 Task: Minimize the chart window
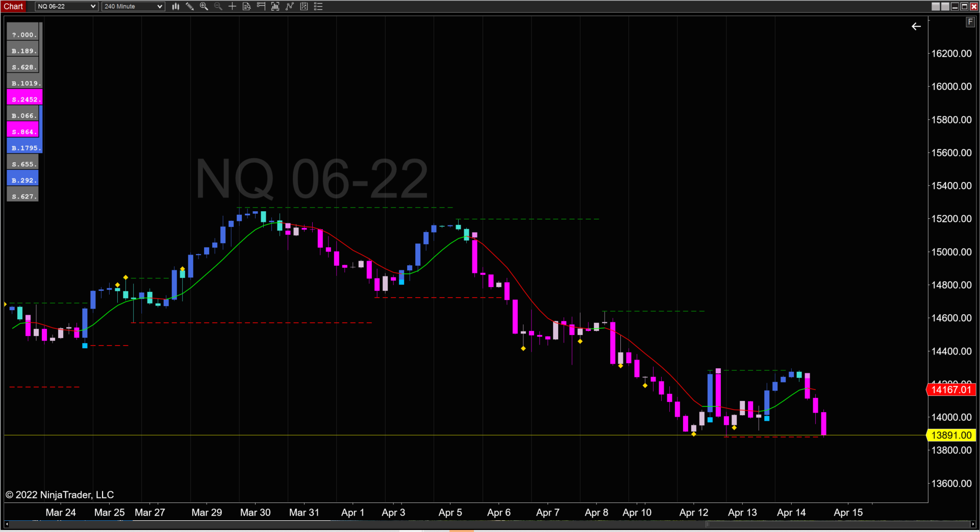[x=955, y=7]
